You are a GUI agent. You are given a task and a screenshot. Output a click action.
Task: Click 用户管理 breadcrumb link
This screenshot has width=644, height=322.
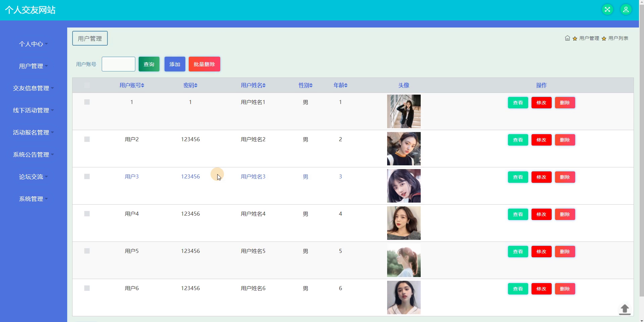589,38
